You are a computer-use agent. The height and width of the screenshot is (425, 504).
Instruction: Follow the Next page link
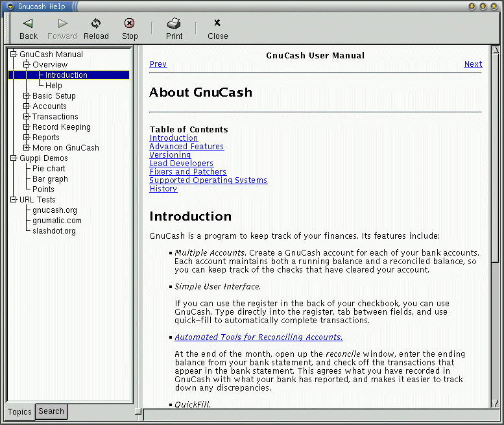coord(473,64)
